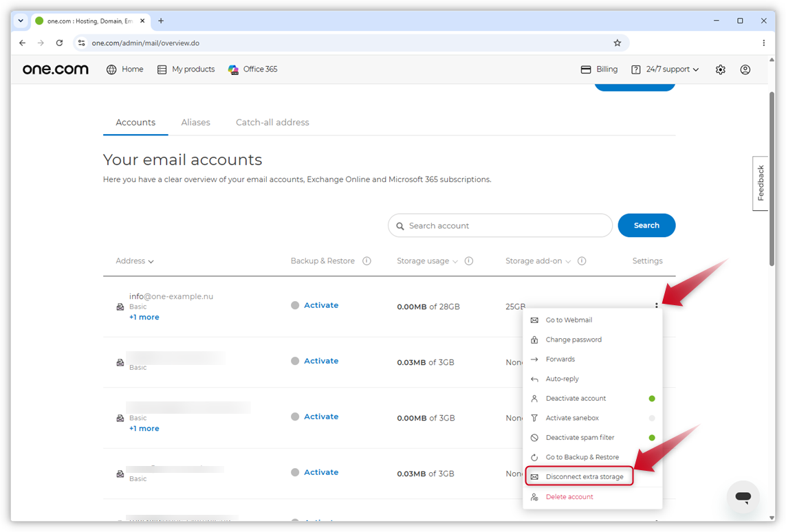
Task: Open My products from navigation
Action: tap(186, 69)
